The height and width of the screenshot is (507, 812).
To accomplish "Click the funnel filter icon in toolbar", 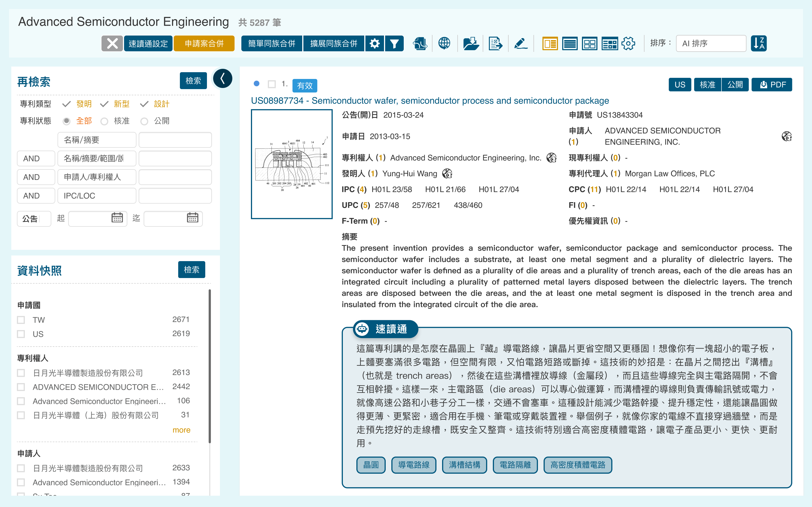I will click(x=394, y=44).
